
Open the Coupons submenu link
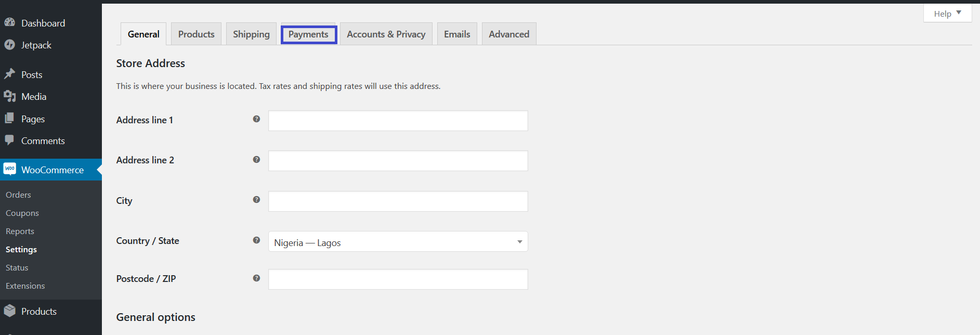22,213
